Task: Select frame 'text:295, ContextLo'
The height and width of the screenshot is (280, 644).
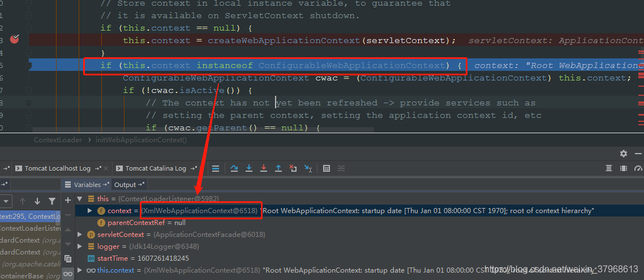Action: (31, 217)
